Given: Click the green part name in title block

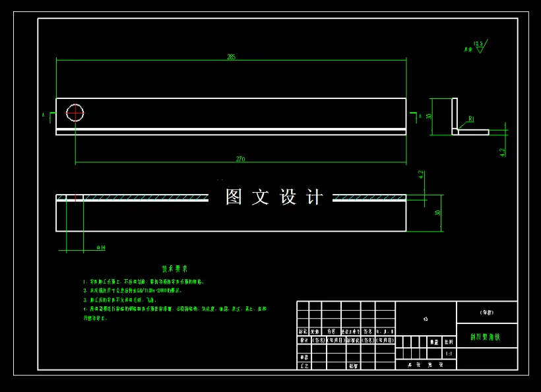Looking at the screenshot, I should [x=486, y=337].
